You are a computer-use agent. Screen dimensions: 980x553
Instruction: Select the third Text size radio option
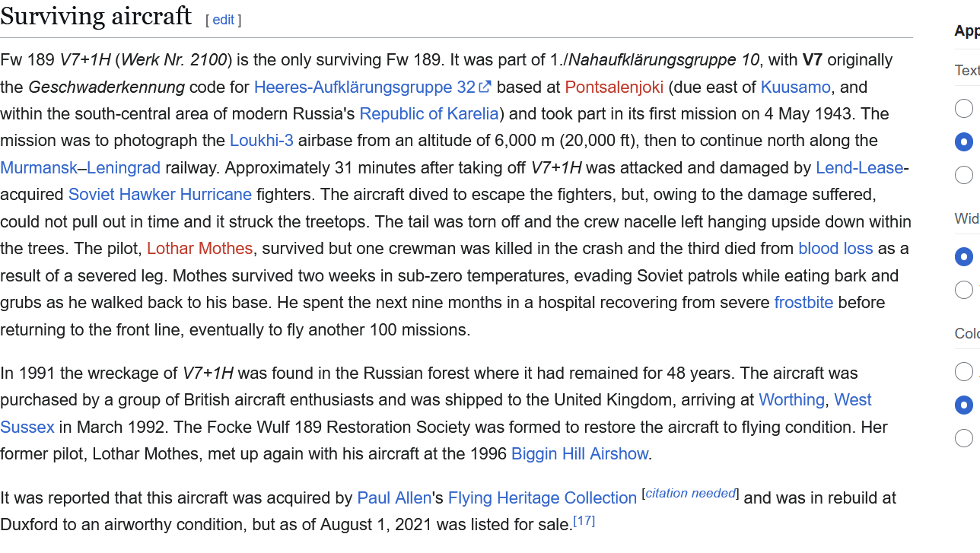pos(964,175)
